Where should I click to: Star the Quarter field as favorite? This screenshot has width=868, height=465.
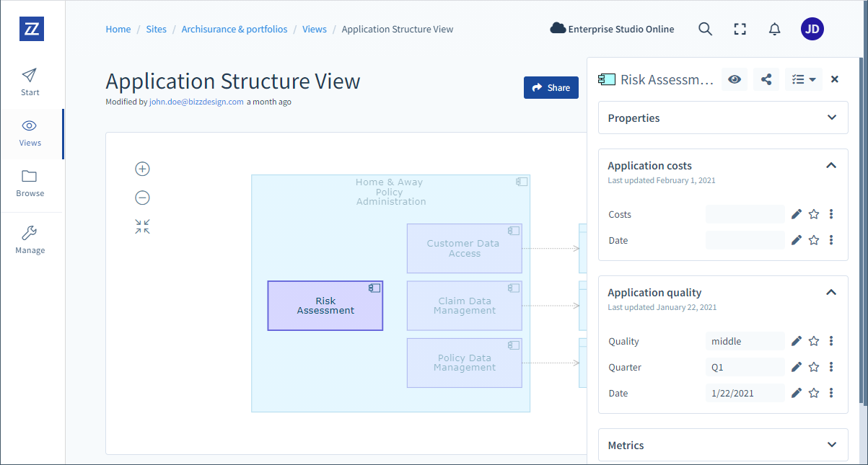coord(814,367)
